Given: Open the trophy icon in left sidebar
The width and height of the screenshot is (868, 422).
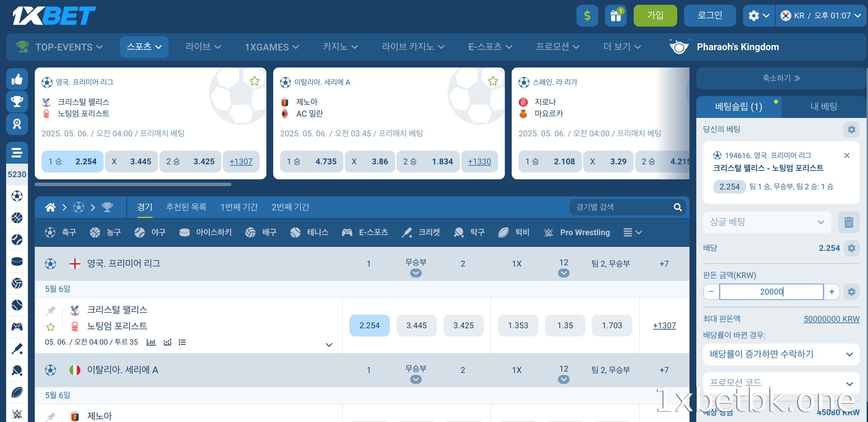Looking at the screenshot, I should [x=17, y=102].
